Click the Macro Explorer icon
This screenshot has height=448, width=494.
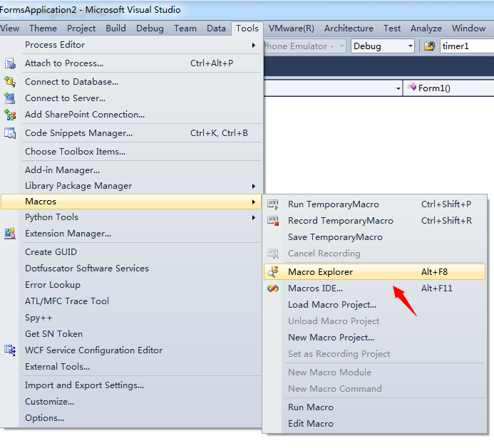(273, 272)
